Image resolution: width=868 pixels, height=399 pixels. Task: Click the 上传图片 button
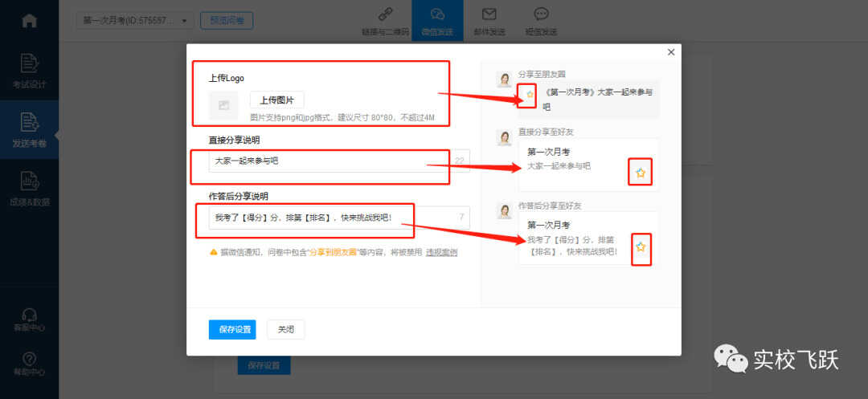tap(276, 100)
